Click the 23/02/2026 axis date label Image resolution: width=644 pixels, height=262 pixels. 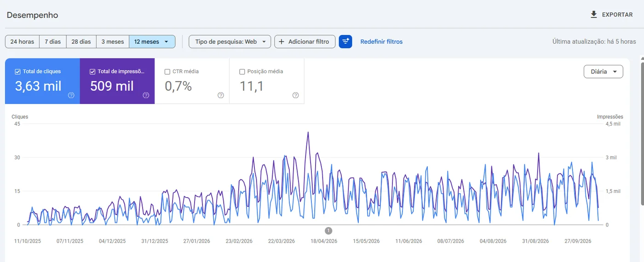239,241
